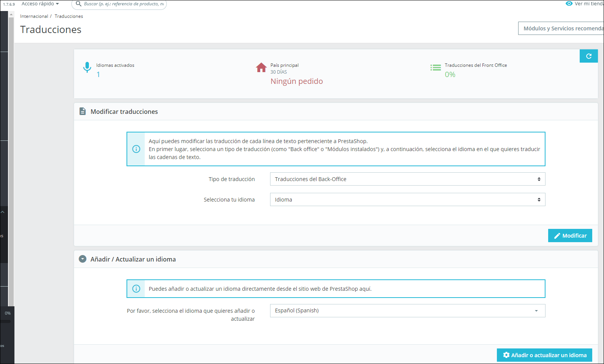Click the eye icon next to Ver mi tienda

[x=569, y=3]
